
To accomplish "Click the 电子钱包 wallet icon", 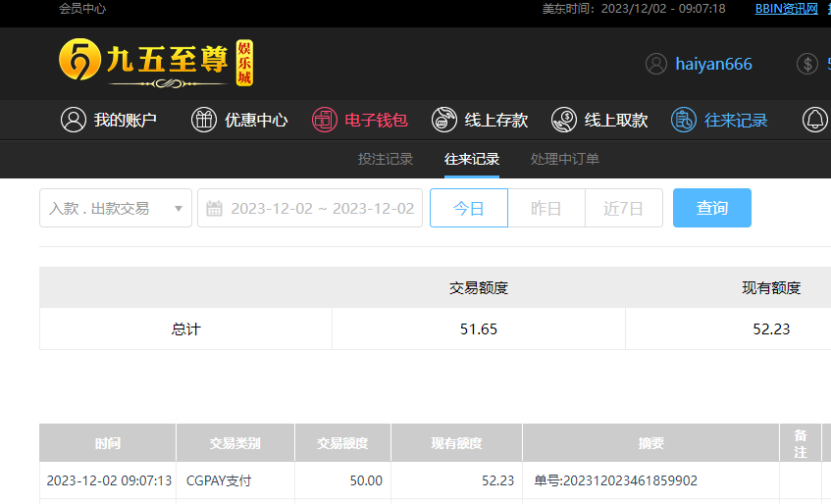I will click(325, 120).
